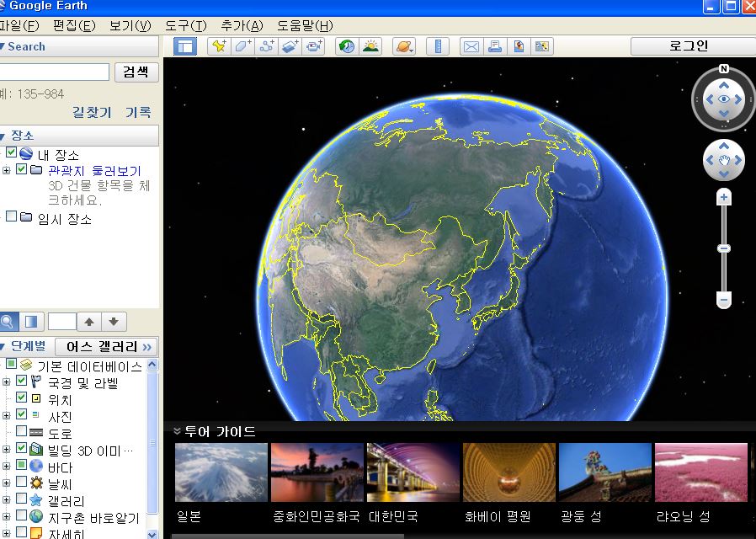
Task: Enable the 날씨 layer checkbox
Action: click(21, 481)
